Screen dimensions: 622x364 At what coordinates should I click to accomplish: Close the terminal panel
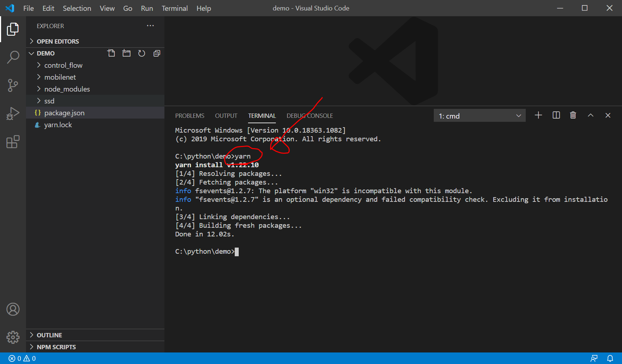point(608,115)
